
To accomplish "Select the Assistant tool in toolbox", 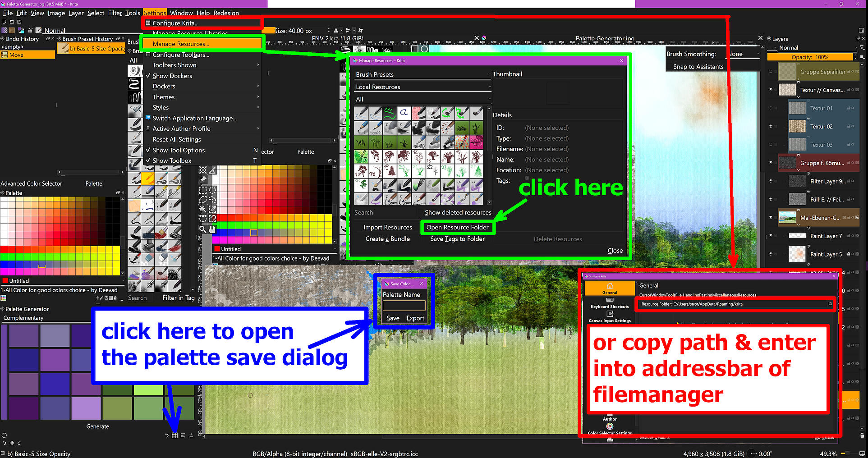I will (x=203, y=170).
